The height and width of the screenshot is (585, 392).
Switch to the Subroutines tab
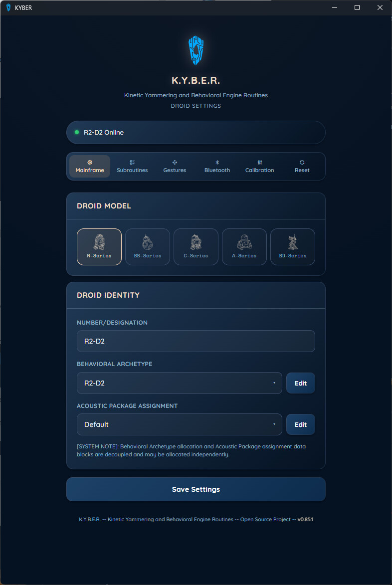pyautogui.click(x=132, y=167)
